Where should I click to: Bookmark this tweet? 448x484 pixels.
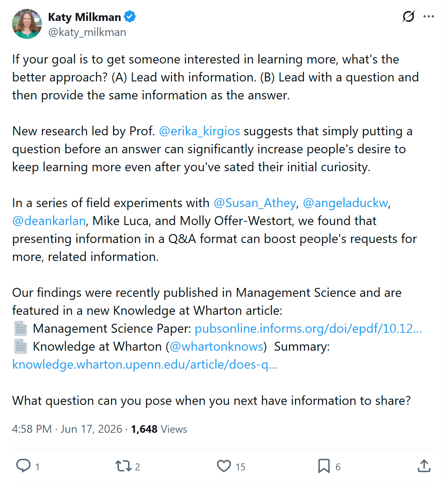click(x=324, y=466)
